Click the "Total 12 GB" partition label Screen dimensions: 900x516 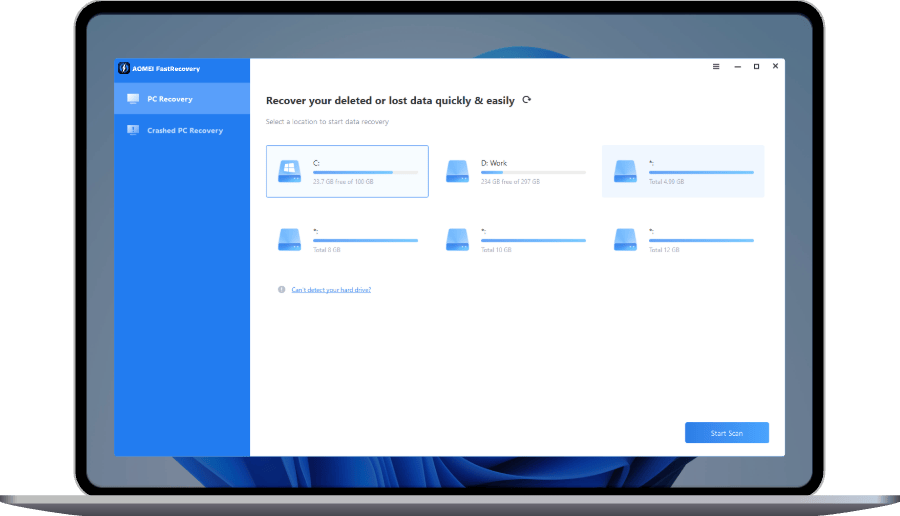666,249
